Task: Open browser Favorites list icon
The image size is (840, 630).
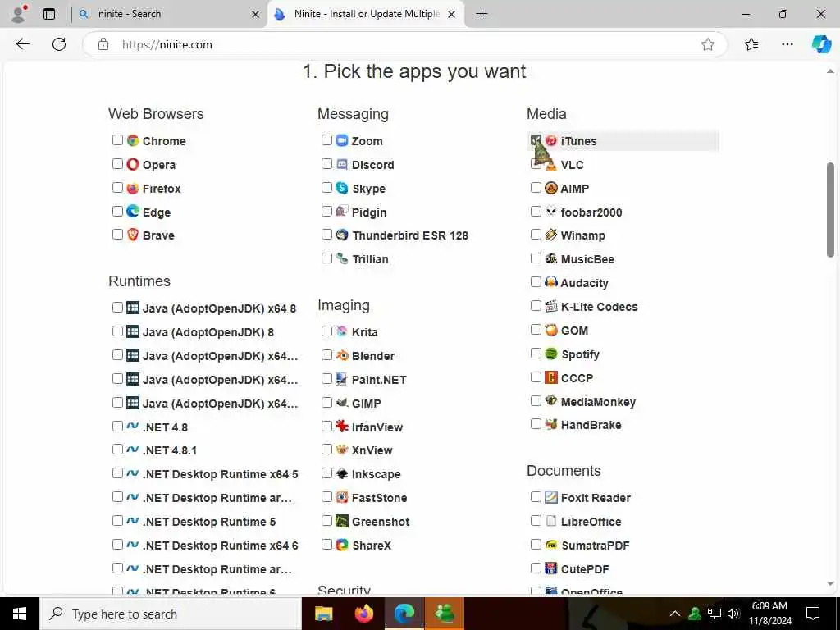Action: (x=751, y=44)
